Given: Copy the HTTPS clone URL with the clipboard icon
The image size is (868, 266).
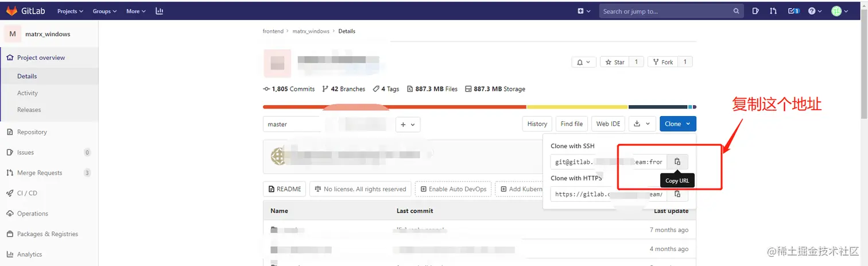Looking at the screenshot, I should (x=677, y=195).
